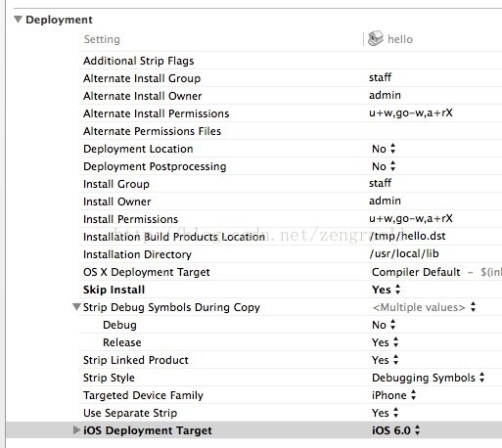502x448 pixels.
Task: Edit Installation Directory /usr/local/lib value
Action: click(x=404, y=253)
